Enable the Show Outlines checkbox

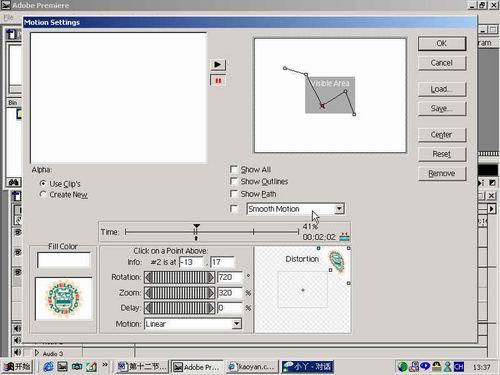click(234, 181)
